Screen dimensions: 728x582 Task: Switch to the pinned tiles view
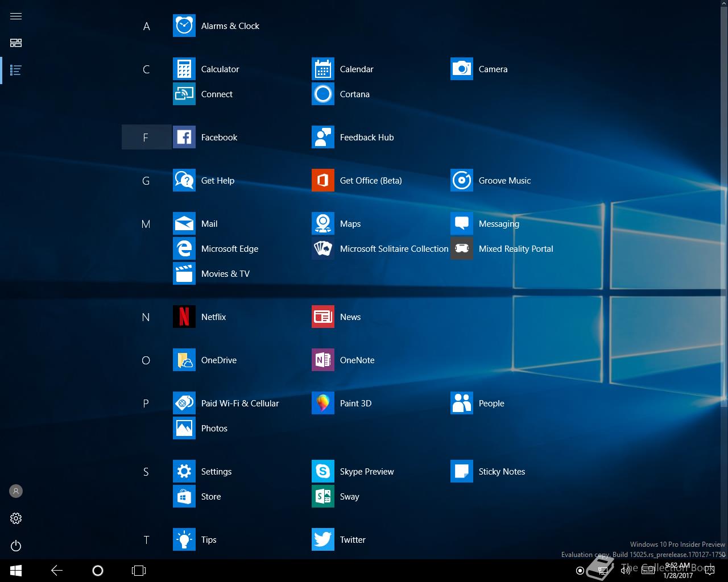tap(16, 43)
